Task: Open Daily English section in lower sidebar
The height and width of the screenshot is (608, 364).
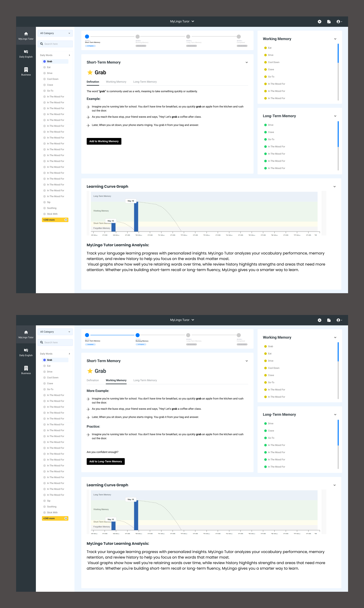Action: [x=26, y=353]
